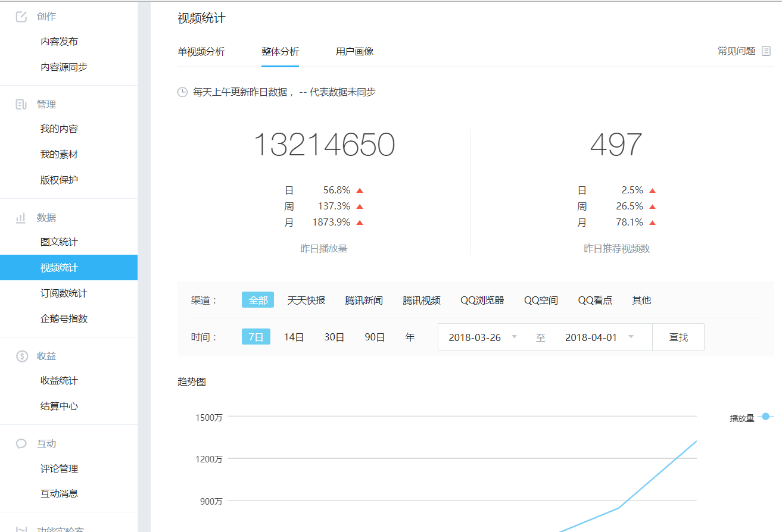Screen dimensions: 782x532
Task: Click the 创作 pencil icon in sidebar
Action: (x=21, y=16)
